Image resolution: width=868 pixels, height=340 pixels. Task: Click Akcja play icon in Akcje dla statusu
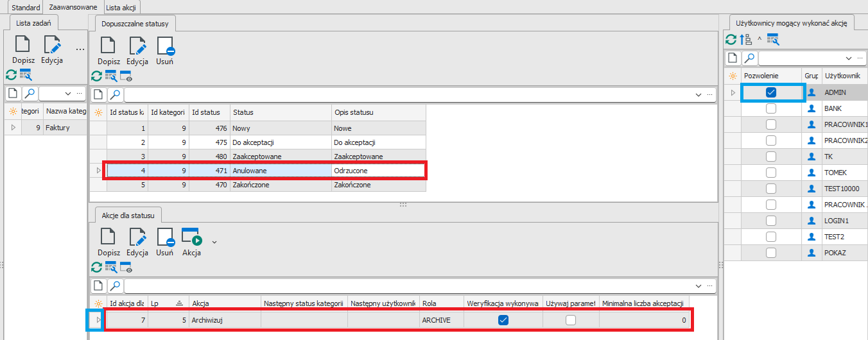click(191, 237)
